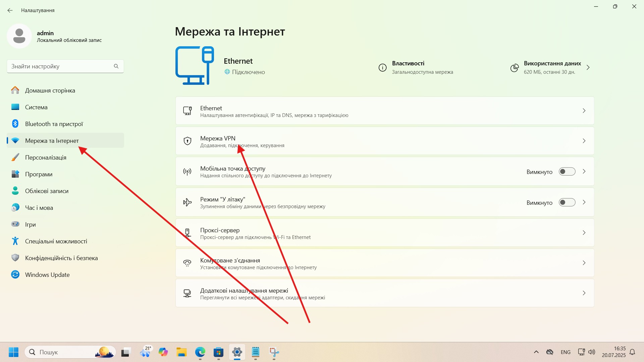Focus the Find a setting search field
644x362 pixels.
(x=60, y=66)
